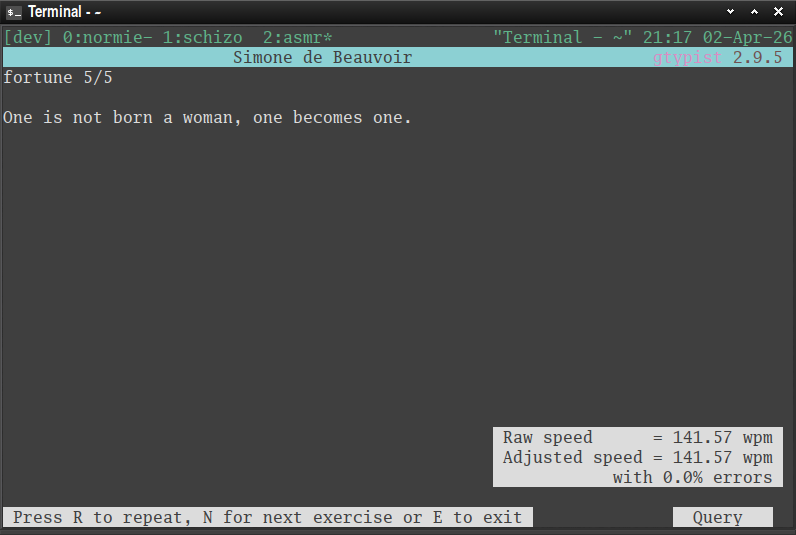
Task: Click the down-chevron minimize window icon
Action: click(731, 12)
